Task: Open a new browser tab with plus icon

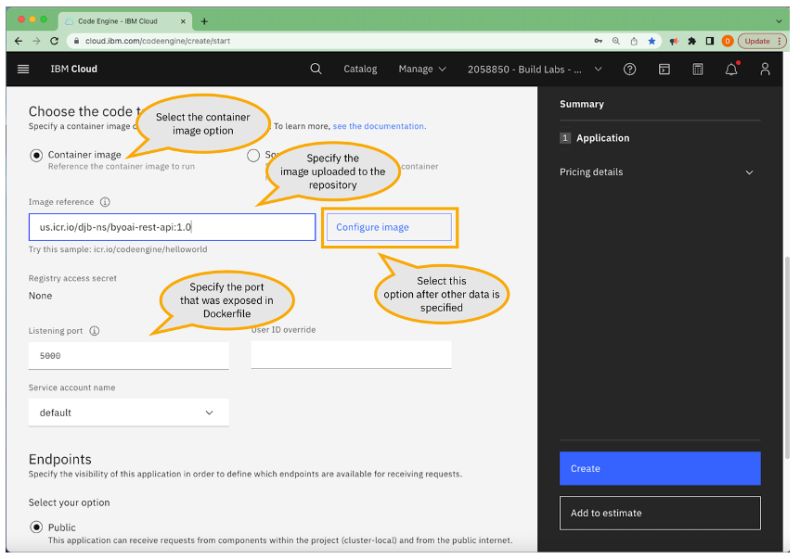Action: [x=204, y=21]
